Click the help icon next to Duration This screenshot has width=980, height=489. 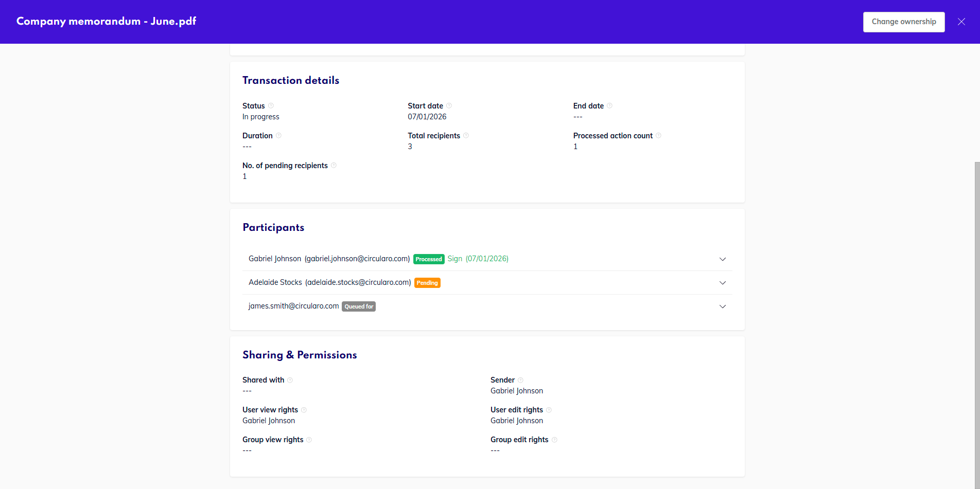(x=278, y=136)
